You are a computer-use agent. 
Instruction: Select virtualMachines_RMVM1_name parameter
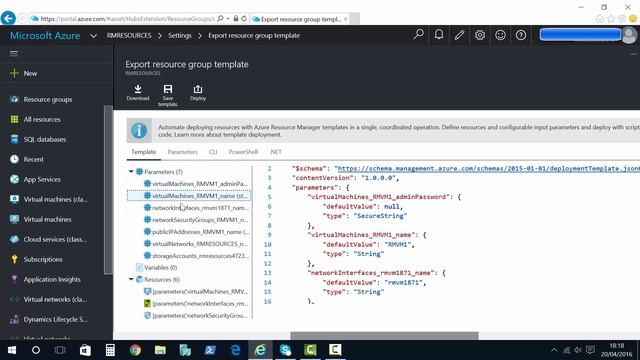point(189,196)
